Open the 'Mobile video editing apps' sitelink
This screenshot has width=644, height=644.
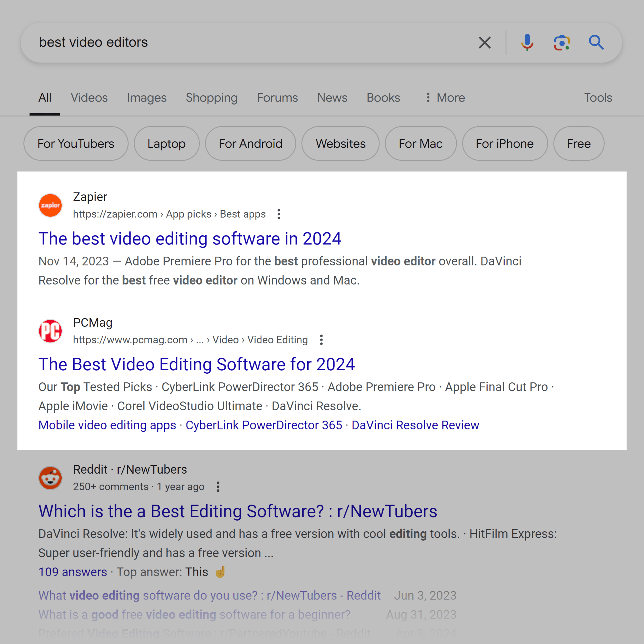107,425
